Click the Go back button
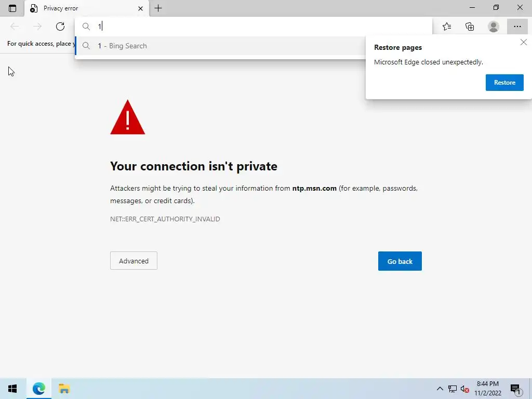532x399 pixels. (400, 261)
